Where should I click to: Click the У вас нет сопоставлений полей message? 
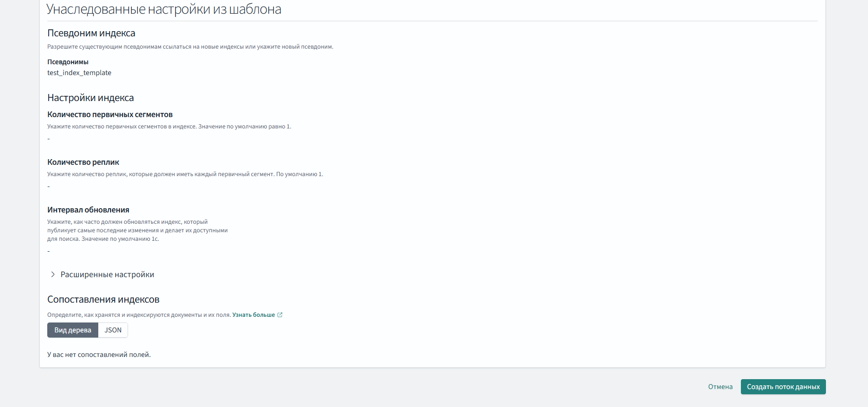[99, 355]
